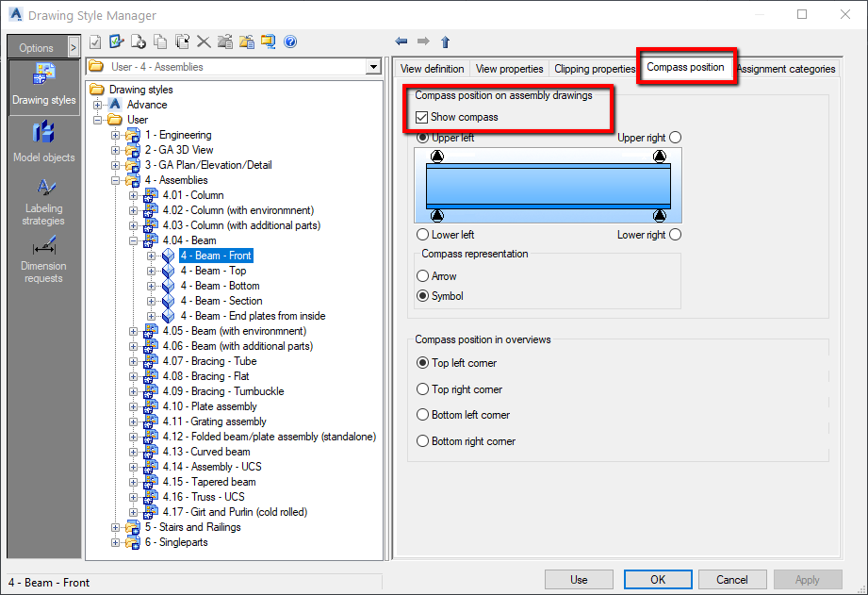Expand the 4.17 - Girt and Purlin node
Screen dimensions: 868x595
(133, 512)
